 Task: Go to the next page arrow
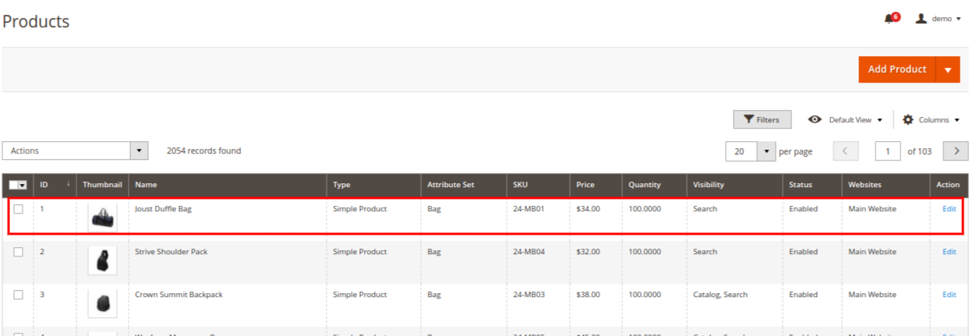point(956,151)
